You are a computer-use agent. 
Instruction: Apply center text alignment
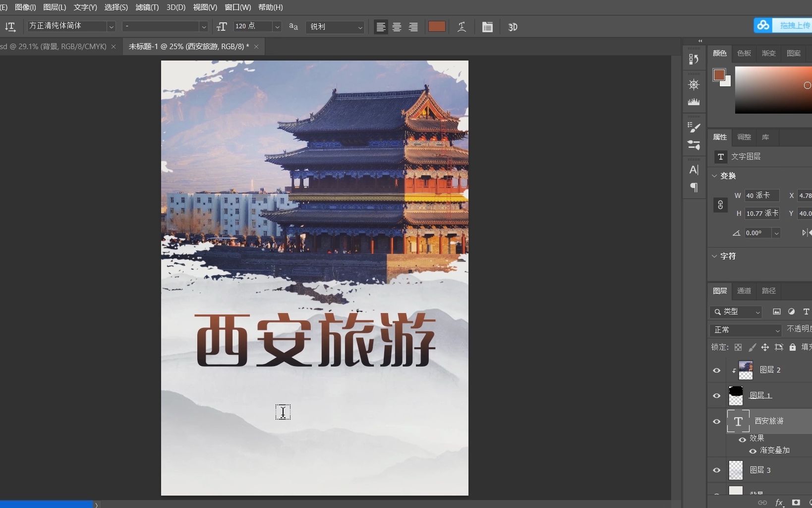click(397, 27)
